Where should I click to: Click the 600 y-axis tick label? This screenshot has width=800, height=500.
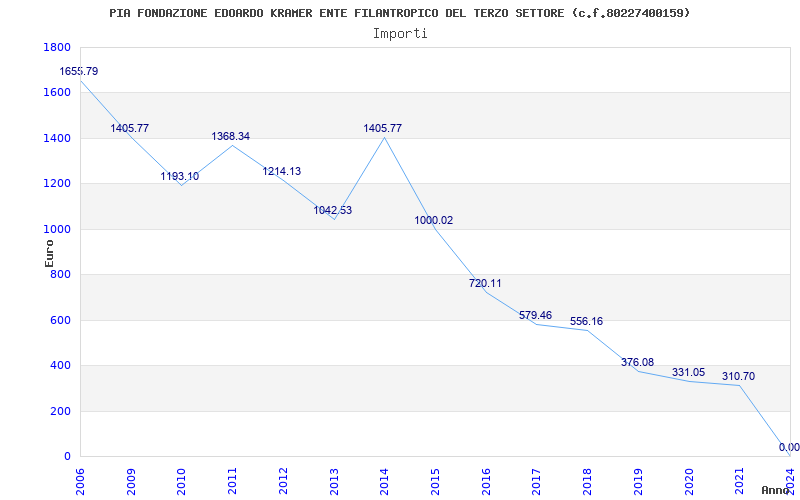click(61, 321)
